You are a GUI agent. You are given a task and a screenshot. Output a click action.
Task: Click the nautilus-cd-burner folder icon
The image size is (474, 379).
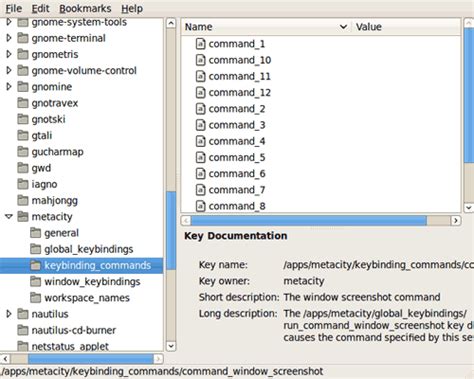tap(23, 330)
